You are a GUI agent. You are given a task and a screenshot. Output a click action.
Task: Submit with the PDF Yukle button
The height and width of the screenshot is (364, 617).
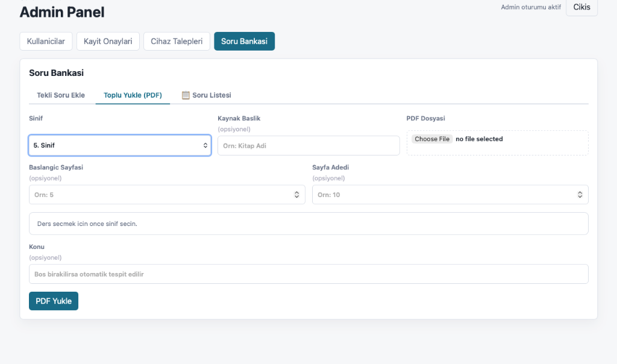pos(54,301)
